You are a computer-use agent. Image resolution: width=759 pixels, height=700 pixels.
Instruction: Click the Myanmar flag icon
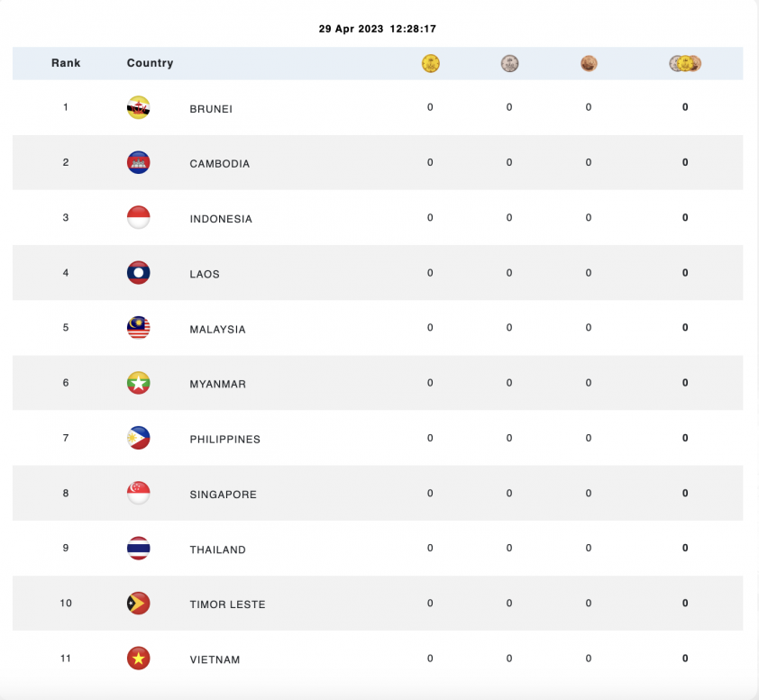pos(139,383)
